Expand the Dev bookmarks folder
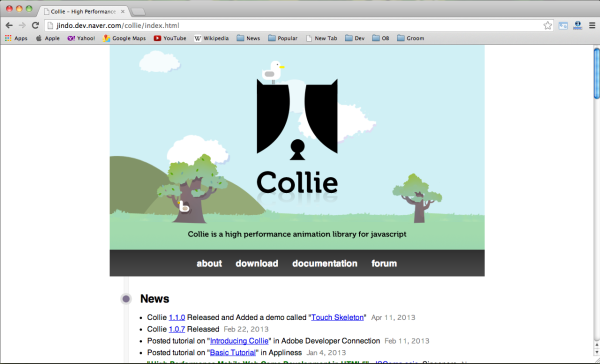Image resolution: width=600 pixels, height=364 pixels. 355,38
